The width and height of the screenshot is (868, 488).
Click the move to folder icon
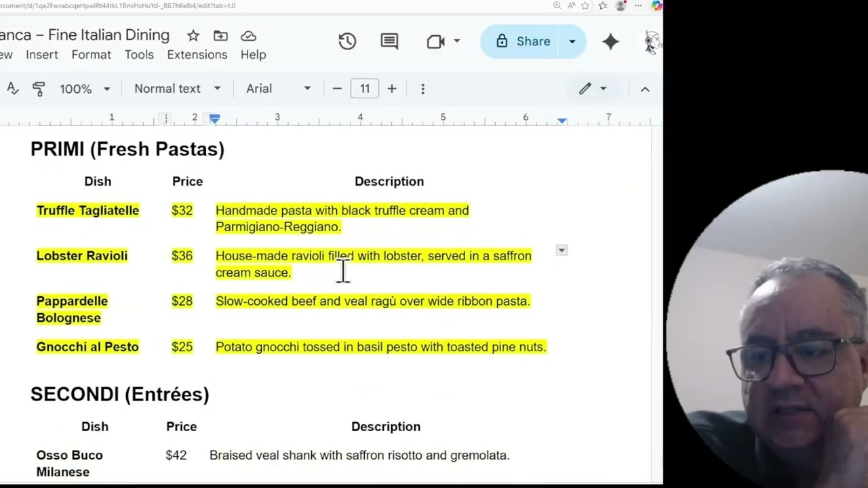coord(220,36)
